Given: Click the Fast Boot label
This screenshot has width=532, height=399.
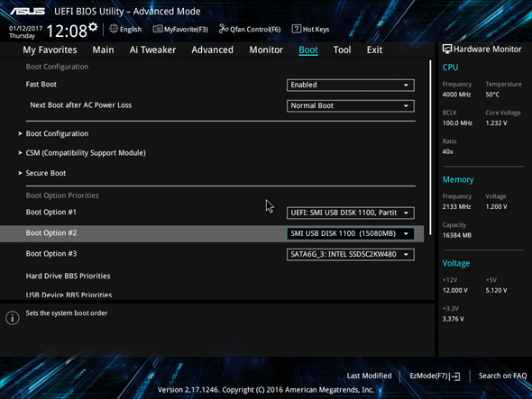Looking at the screenshot, I should pyautogui.click(x=41, y=84).
